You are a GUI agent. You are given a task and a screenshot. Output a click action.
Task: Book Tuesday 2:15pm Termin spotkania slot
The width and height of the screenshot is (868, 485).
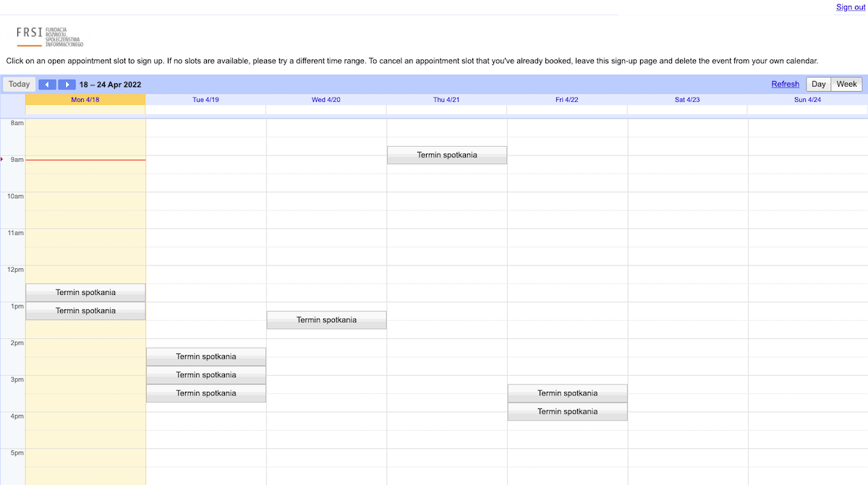tap(206, 356)
